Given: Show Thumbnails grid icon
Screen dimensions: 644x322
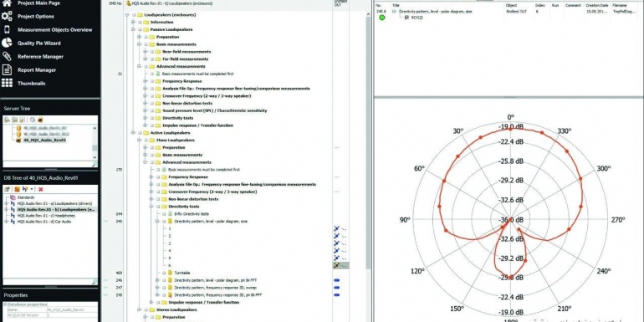Looking at the screenshot, I should tap(7, 84).
